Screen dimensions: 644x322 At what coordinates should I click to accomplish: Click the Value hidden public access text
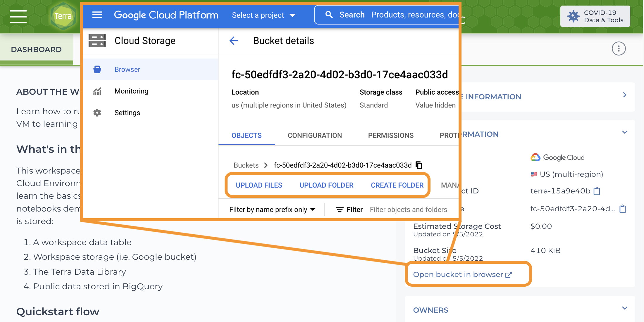[x=435, y=105]
